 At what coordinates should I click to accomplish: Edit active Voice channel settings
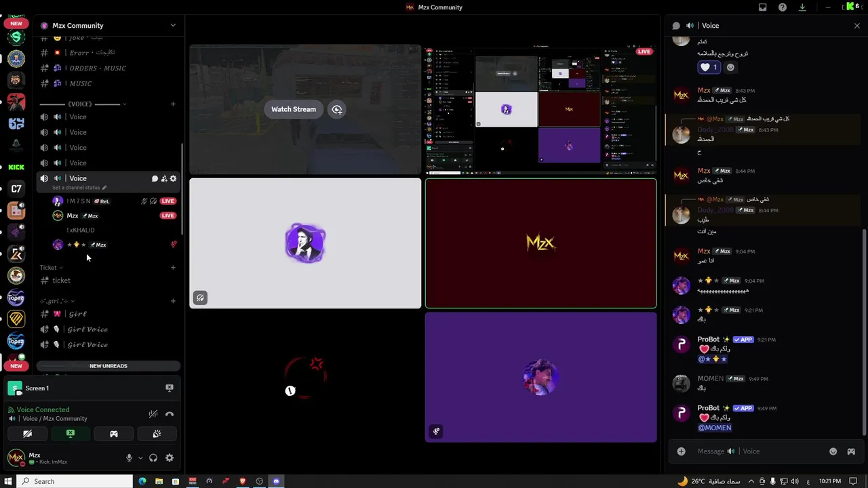(173, 178)
